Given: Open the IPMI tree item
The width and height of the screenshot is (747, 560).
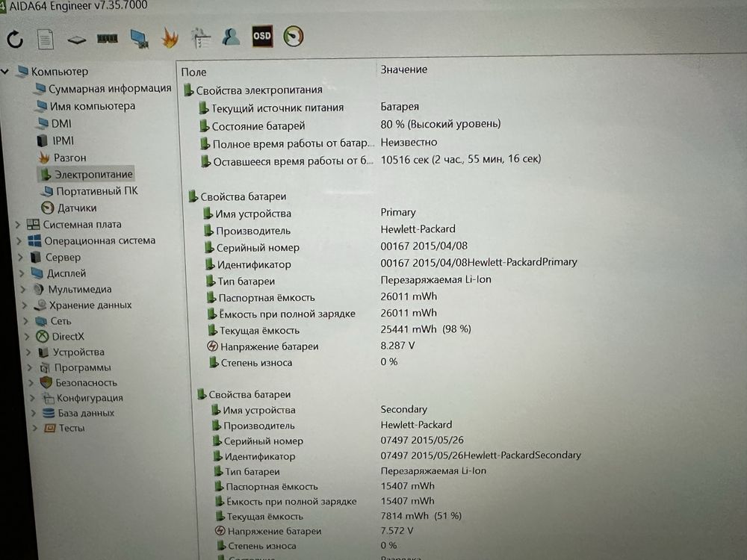Looking at the screenshot, I should [63, 140].
